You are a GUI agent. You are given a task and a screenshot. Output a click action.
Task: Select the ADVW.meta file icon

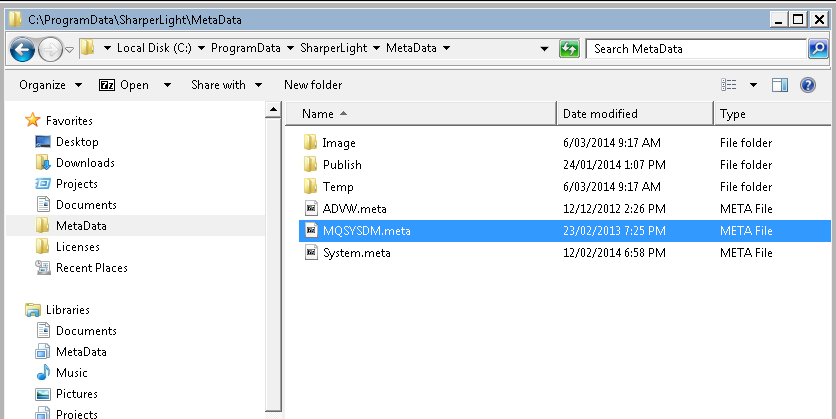pyautogui.click(x=311, y=208)
